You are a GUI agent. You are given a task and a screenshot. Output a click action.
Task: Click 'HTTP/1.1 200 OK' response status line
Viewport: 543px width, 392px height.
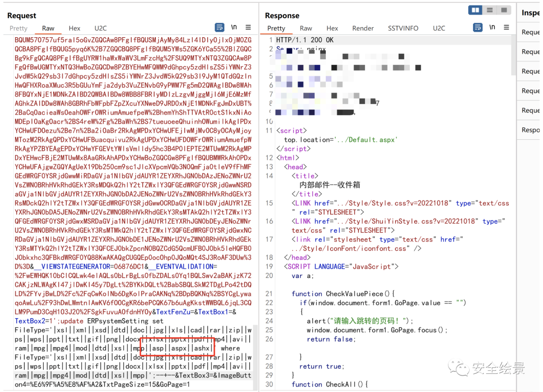click(x=305, y=40)
